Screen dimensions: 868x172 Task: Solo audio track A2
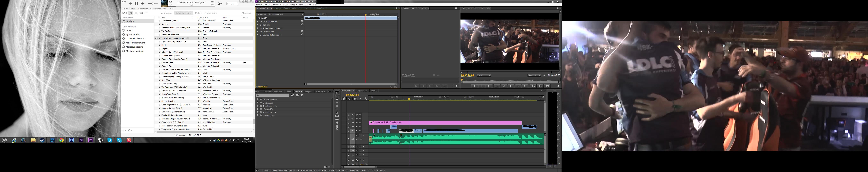(363, 146)
